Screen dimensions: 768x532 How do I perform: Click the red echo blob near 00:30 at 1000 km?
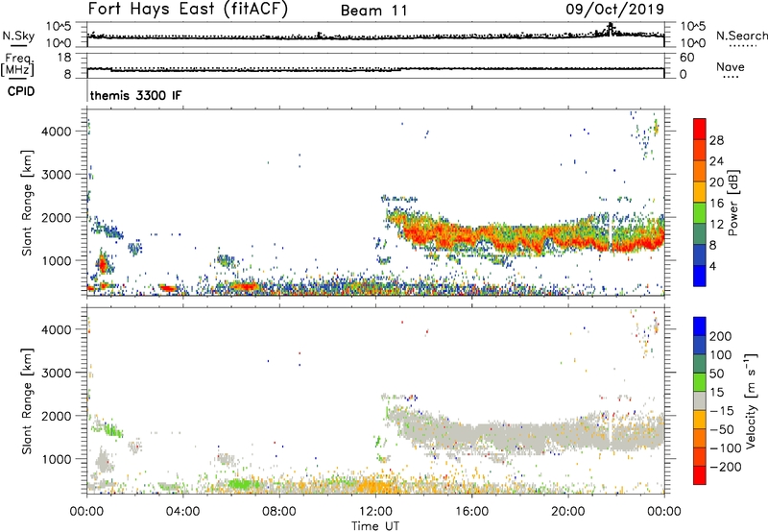102,264
